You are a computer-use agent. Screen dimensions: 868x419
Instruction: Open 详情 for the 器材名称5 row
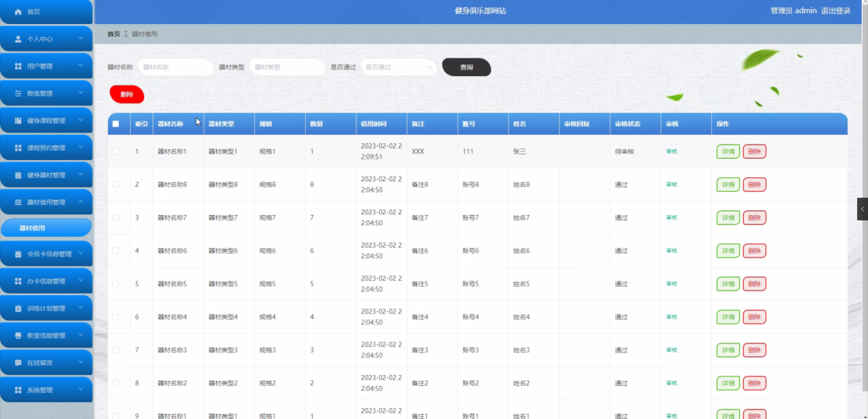point(728,283)
